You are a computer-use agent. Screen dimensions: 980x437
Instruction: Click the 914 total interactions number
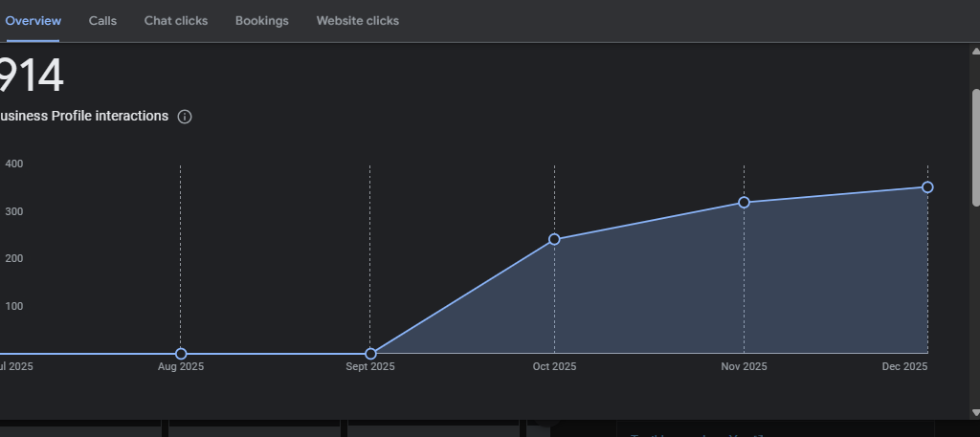click(31, 76)
